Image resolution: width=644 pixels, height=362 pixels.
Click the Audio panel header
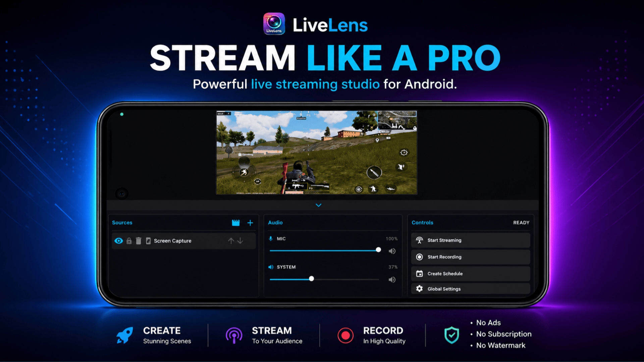(275, 223)
